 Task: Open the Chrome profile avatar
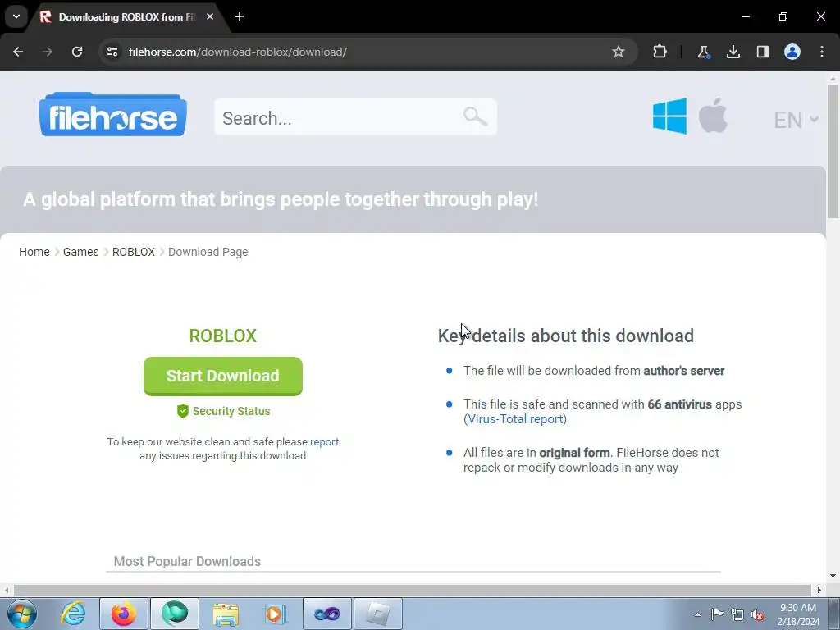792,52
